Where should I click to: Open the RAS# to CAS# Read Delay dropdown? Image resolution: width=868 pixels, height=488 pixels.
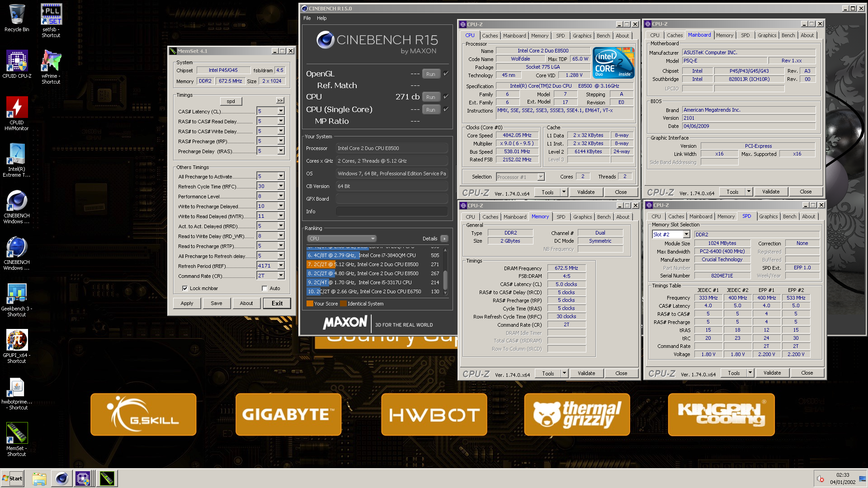pyautogui.click(x=281, y=121)
